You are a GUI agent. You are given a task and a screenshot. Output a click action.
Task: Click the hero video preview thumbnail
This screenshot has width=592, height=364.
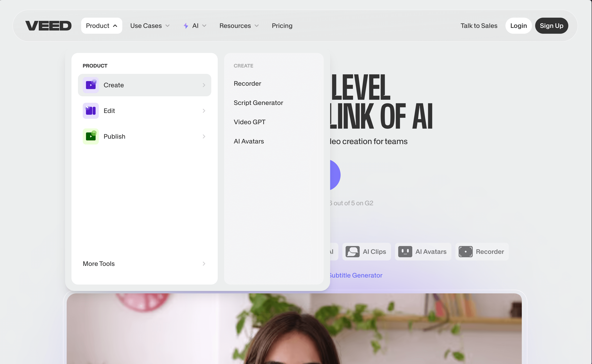pos(294,329)
